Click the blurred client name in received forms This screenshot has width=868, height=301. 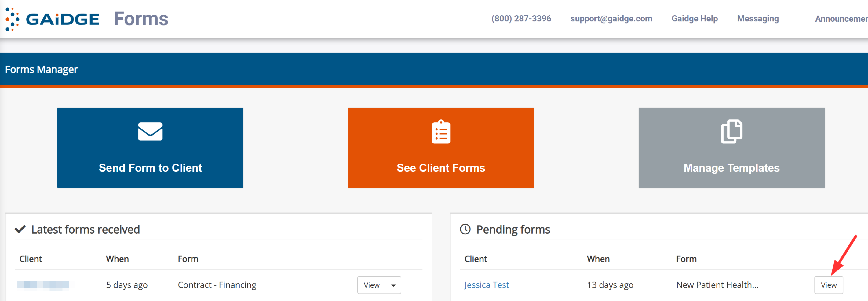click(43, 285)
